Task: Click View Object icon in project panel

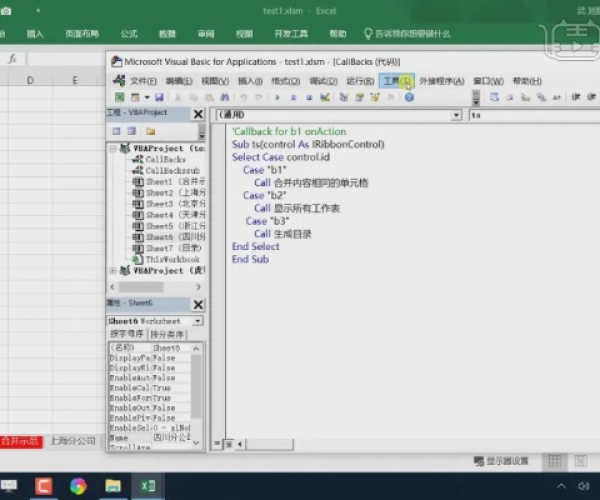Action: pyautogui.click(x=132, y=131)
